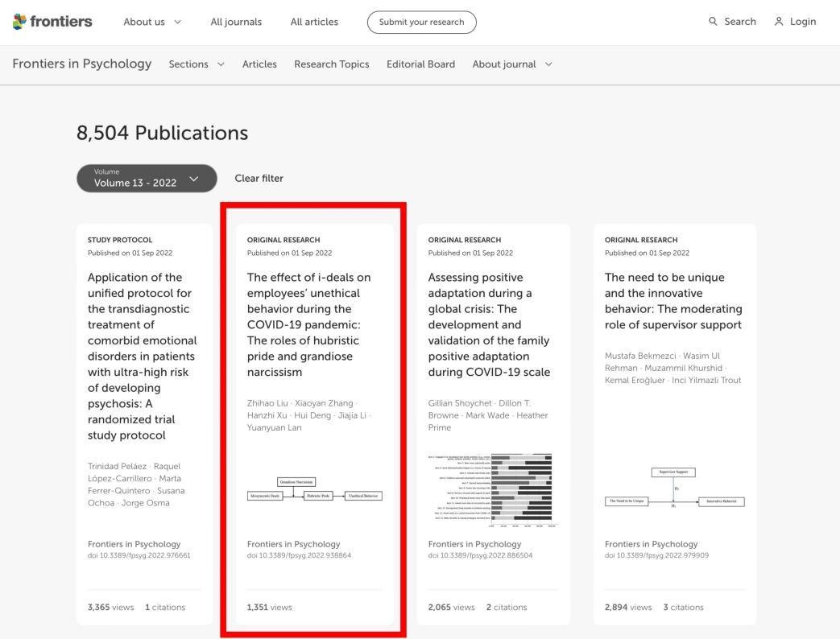Viewport: 840px width, 639px height.
Task: Click Frontiers in Psychology label on study protocol card
Action: [134, 544]
